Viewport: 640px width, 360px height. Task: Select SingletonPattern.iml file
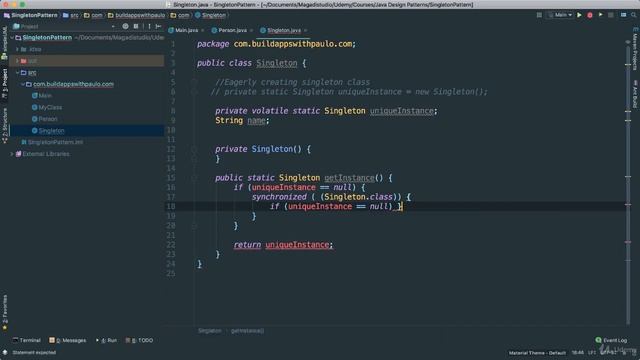(56, 142)
